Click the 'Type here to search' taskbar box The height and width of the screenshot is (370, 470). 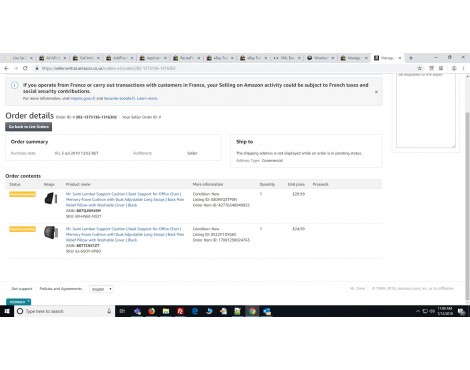pyautogui.click(x=64, y=311)
